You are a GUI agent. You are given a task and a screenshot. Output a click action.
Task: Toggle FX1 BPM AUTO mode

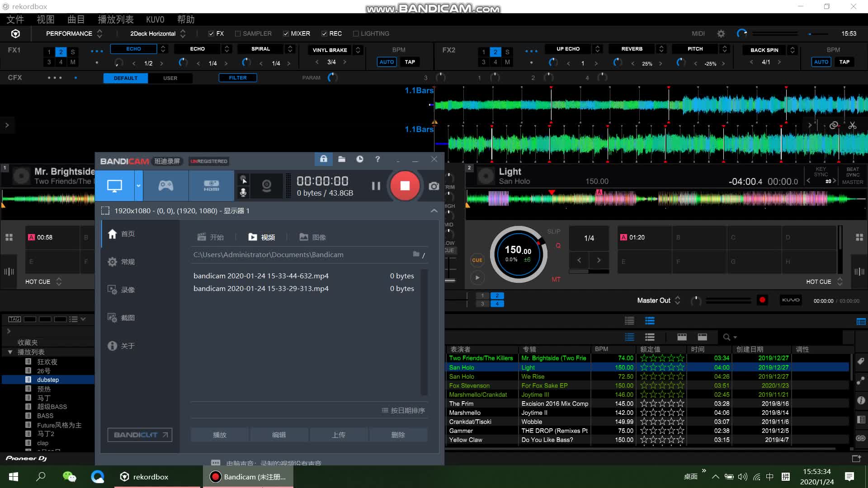387,62
